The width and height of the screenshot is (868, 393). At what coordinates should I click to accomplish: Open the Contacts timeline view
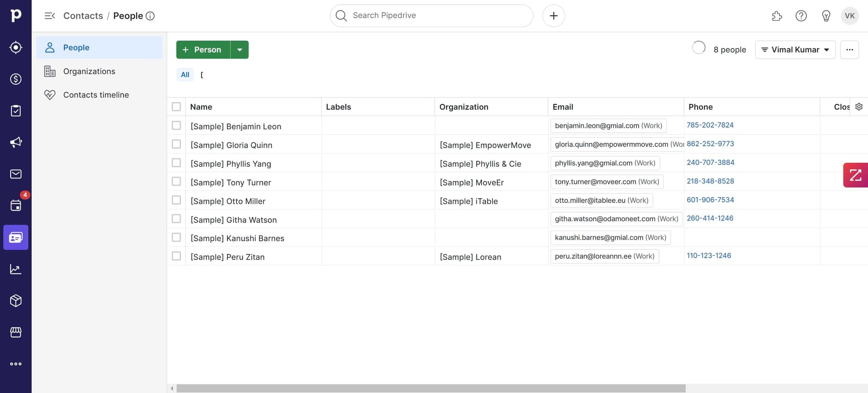(96, 95)
